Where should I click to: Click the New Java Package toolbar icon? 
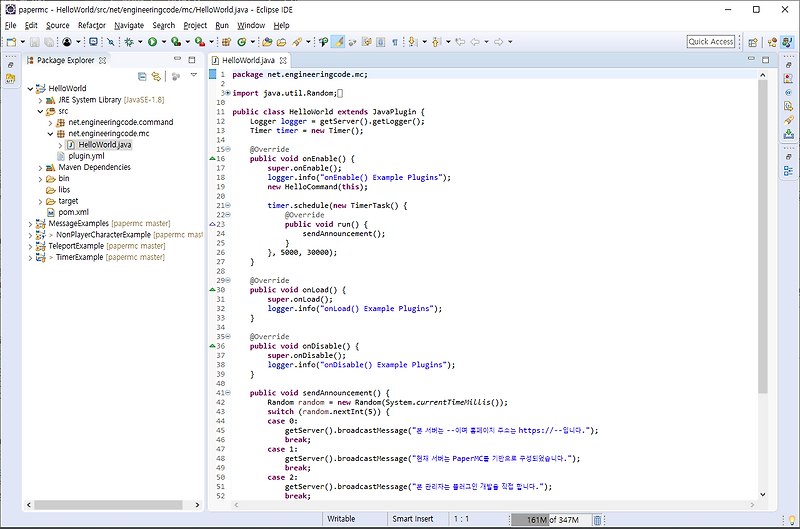tap(225, 42)
